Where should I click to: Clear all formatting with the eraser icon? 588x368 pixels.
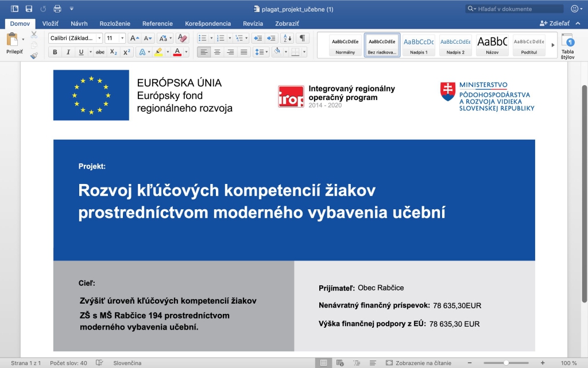click(x=182, y=39)
